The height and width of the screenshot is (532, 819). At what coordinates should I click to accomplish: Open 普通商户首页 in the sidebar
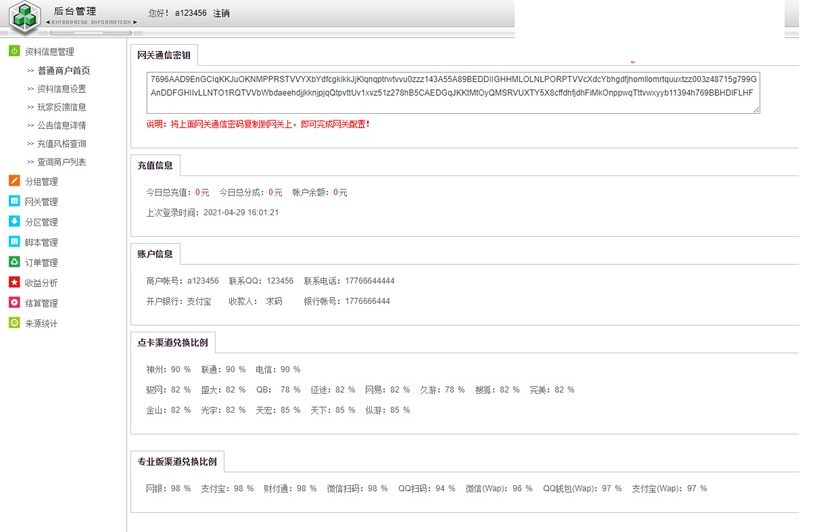click(x=64, y=71)
